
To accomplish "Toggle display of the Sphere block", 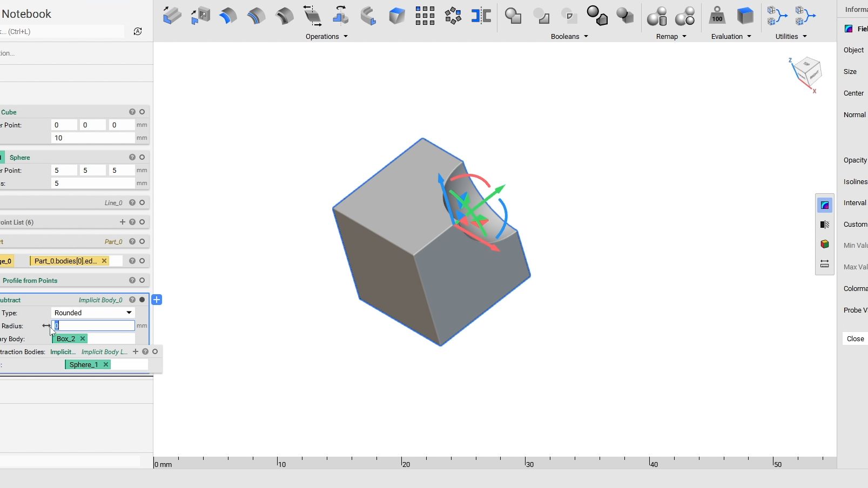I will pyautogui.click(x=142, y=157).
